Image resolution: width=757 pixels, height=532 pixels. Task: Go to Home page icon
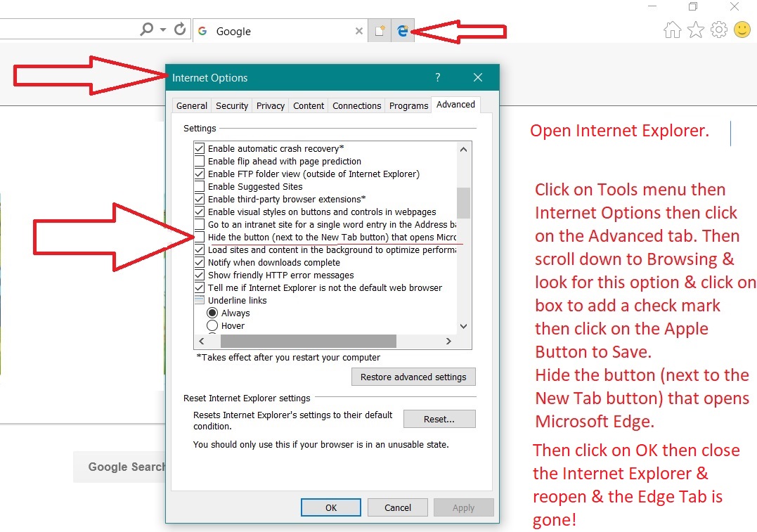pyautogui.click(x=672, y=30)
